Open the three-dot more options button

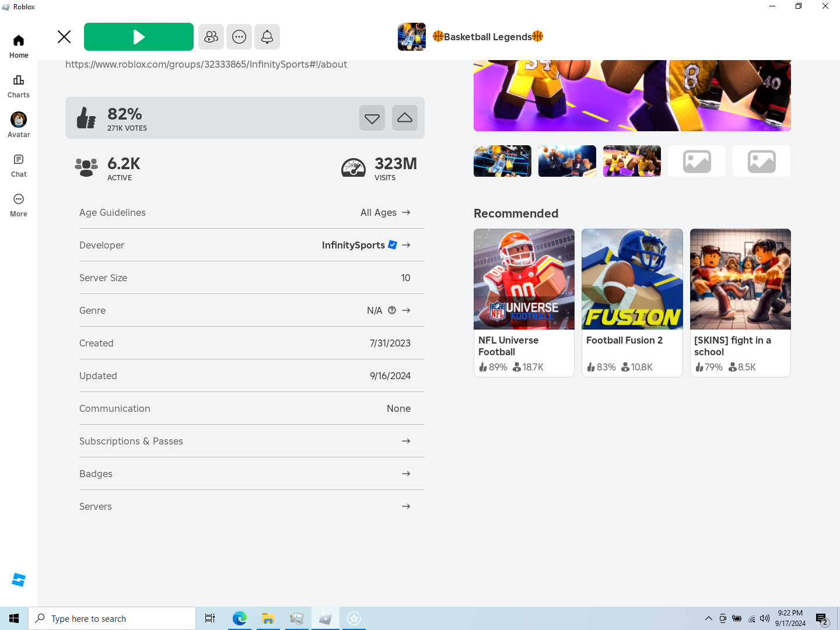[x=239, y=37]
